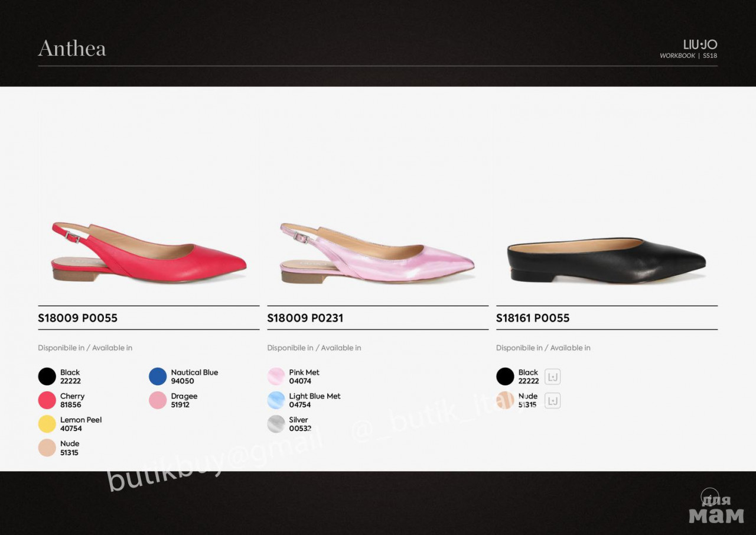Click the LJ icon beside Nude 51315

(x=552, y=401)
